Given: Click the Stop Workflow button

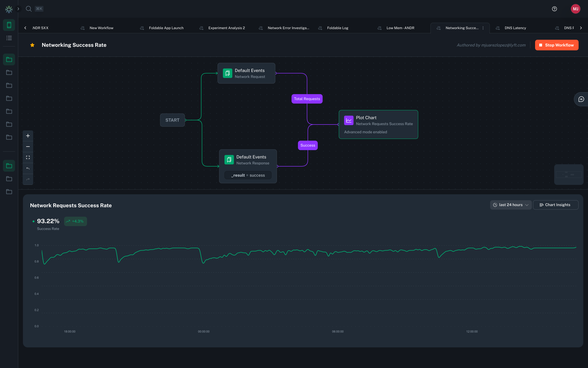Looking at the screenshot, I should [x=556, y=45].
